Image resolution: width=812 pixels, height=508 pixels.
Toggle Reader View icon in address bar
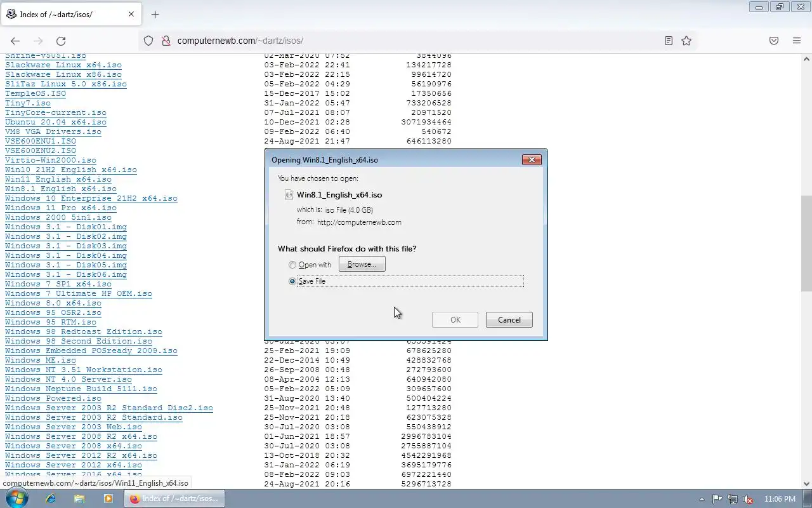pyautogui.click(x=669, y=41)
